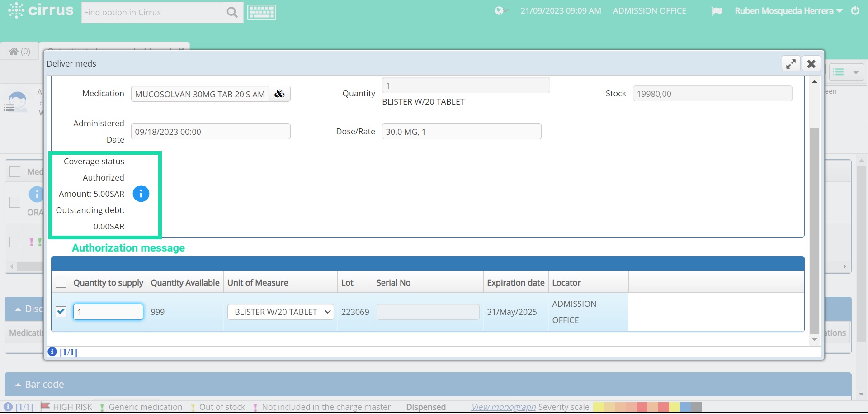Image resolution: width=868 pixels, height=414 pixels.
Task: Click ADMISSION OFFICE in the top bar
Action: click(650, 11)
